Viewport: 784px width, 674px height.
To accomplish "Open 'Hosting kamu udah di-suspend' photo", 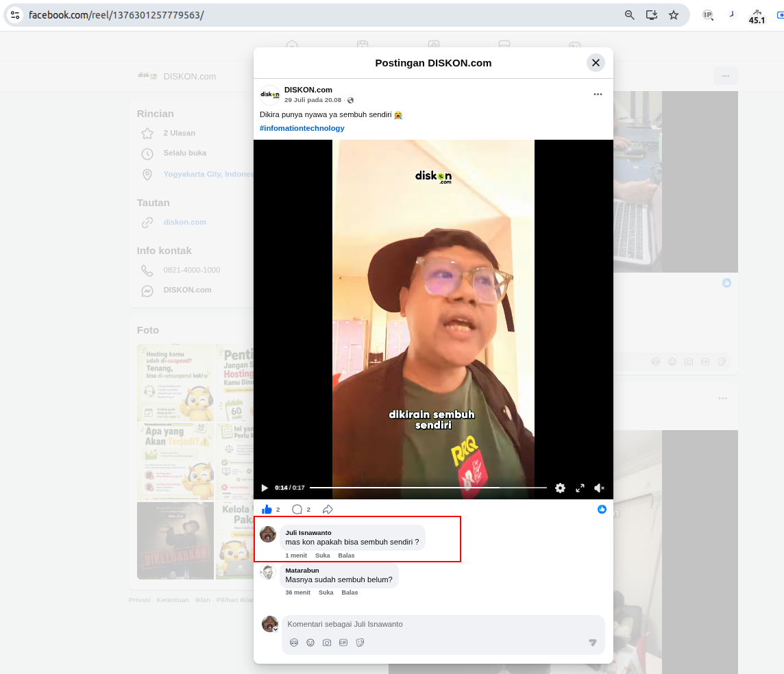I will click(x=175, y=382).
